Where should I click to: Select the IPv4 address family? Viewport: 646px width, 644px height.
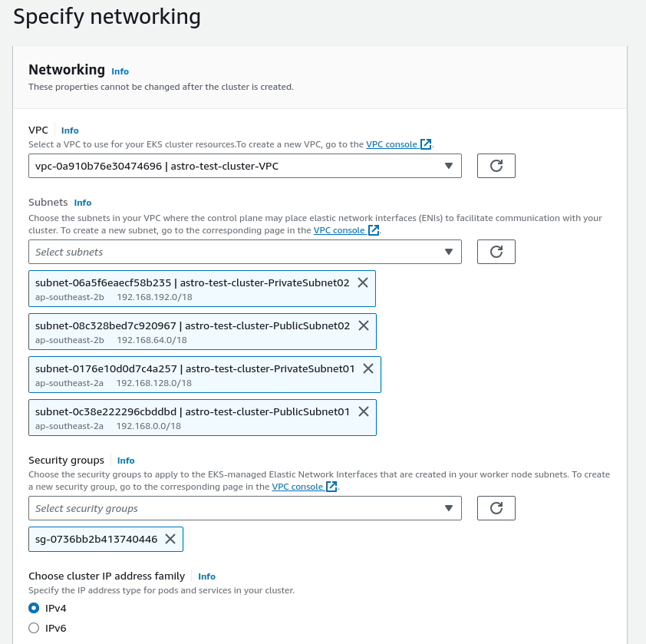pyautogui.click(x=33, y=608)
